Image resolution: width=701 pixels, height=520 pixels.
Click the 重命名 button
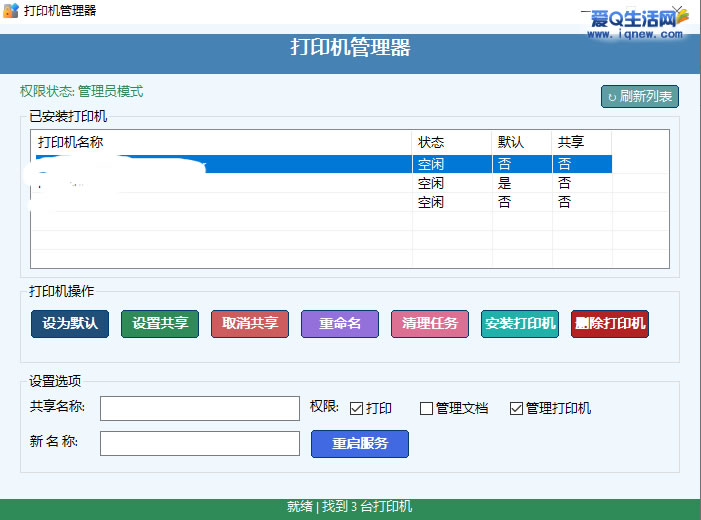[340, 324]
